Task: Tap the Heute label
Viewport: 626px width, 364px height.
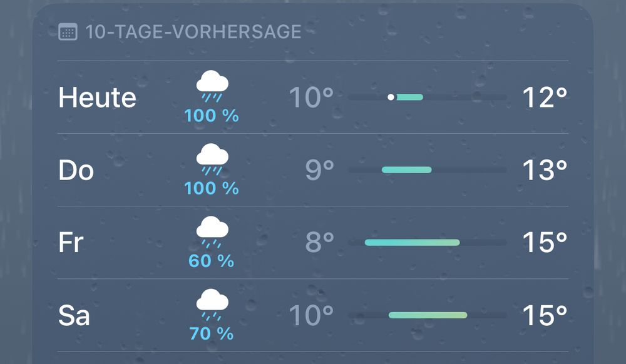Action: (x=97, y=97)
